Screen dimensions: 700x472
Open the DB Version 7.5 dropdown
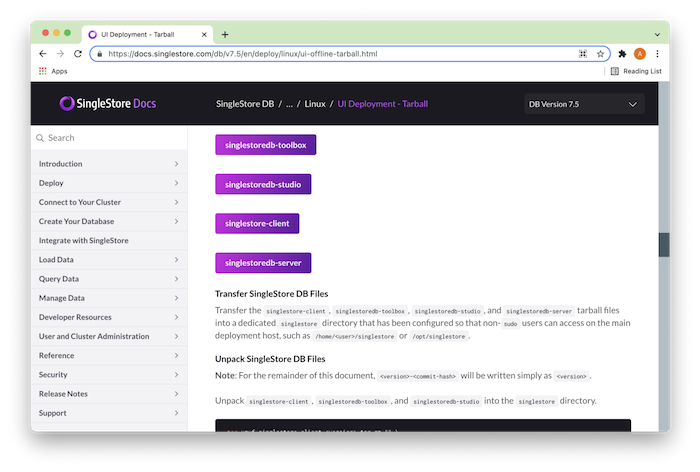[x=584, y=104]
